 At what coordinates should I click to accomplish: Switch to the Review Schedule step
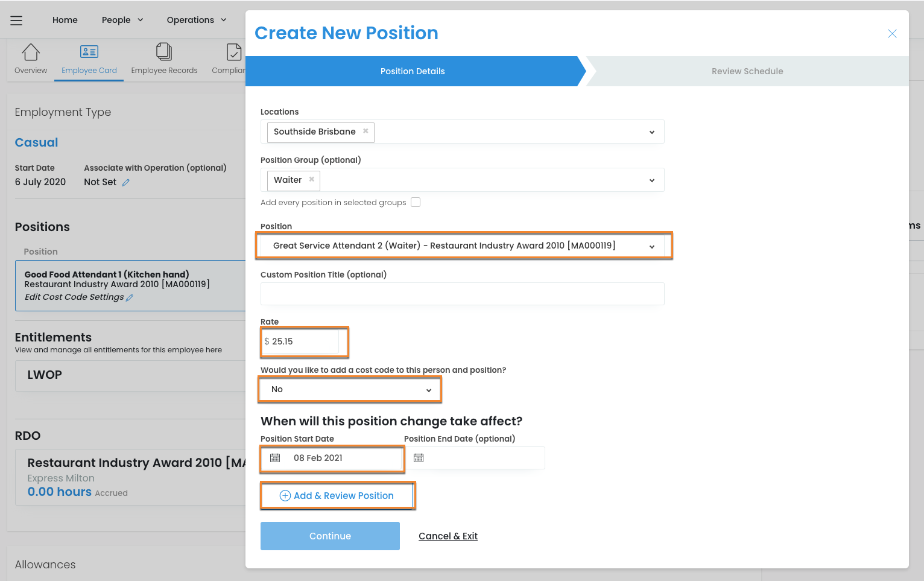point(747,71)
